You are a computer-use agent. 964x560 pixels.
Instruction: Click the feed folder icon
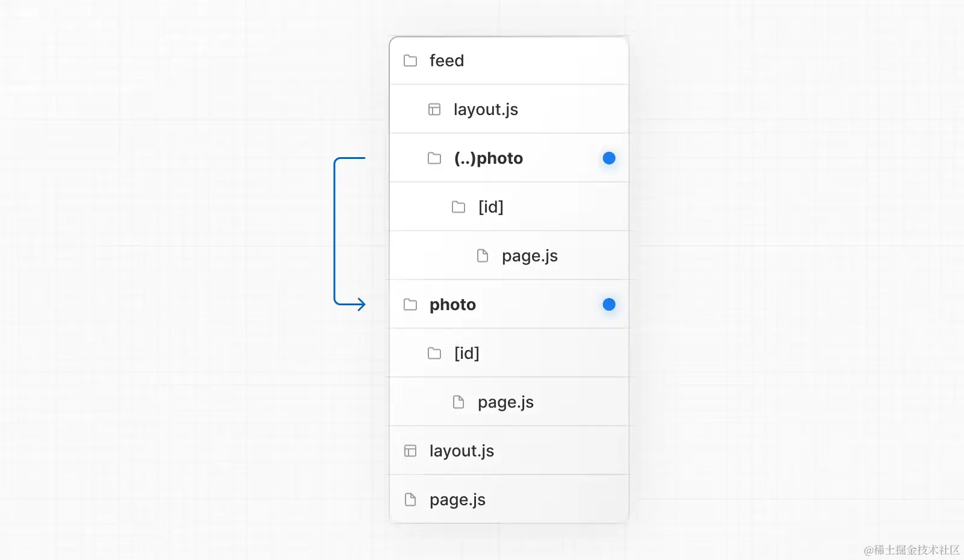tap(410, 61)
